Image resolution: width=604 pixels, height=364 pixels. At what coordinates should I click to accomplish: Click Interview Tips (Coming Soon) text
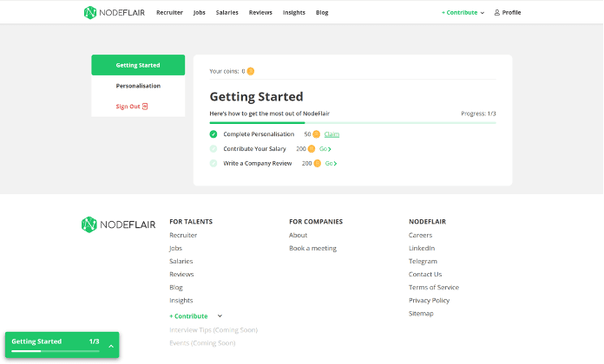213,330
